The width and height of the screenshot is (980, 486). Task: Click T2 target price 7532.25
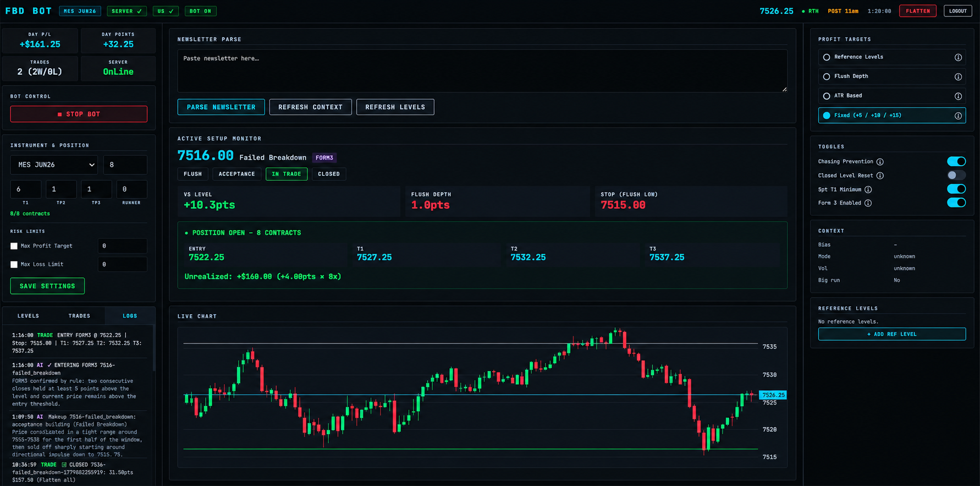tap(528, 258)
